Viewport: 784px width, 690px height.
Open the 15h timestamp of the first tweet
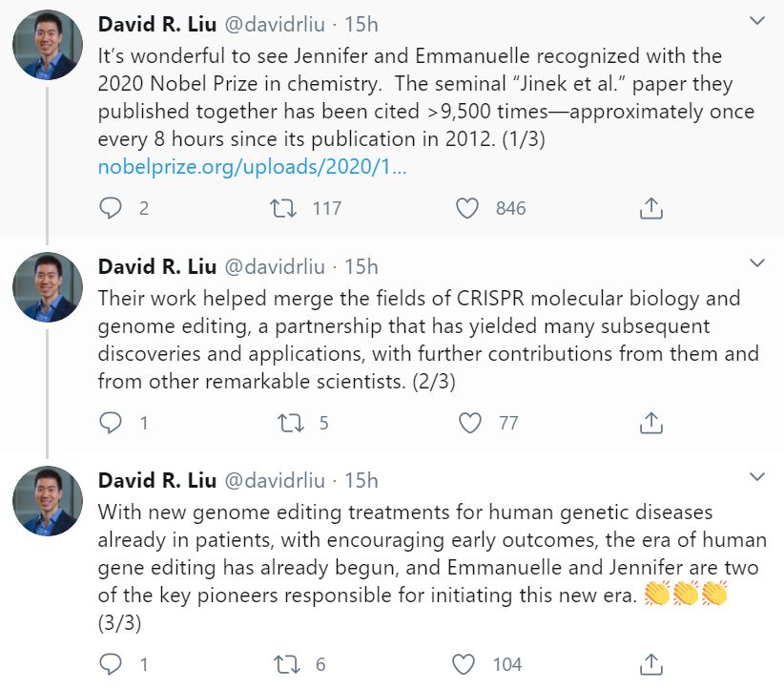pyautogui.click(x=361, y=22)
